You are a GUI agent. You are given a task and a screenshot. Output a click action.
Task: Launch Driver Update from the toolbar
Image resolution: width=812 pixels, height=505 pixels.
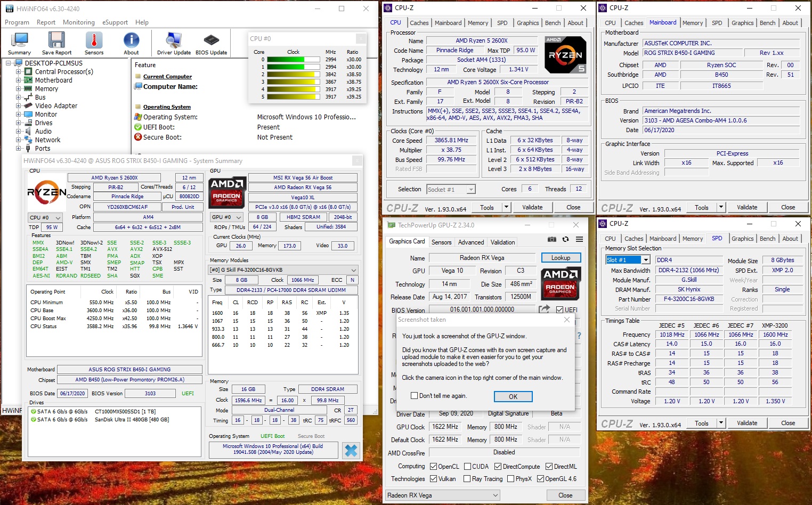[x=174, y=43]
